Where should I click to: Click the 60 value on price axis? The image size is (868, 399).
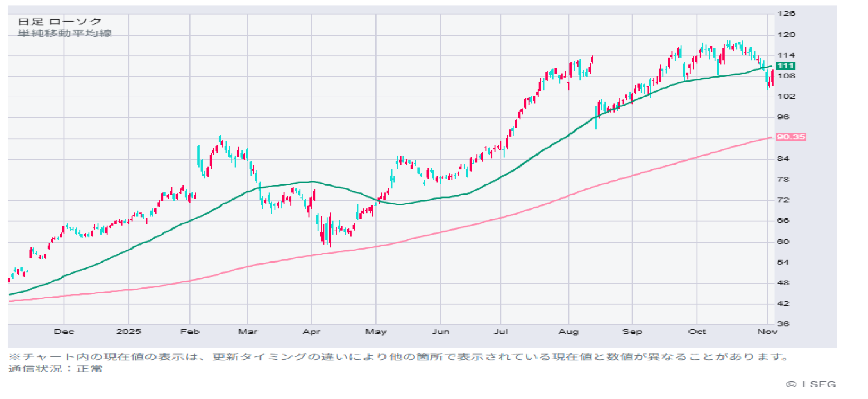click(x=783, y=241)
